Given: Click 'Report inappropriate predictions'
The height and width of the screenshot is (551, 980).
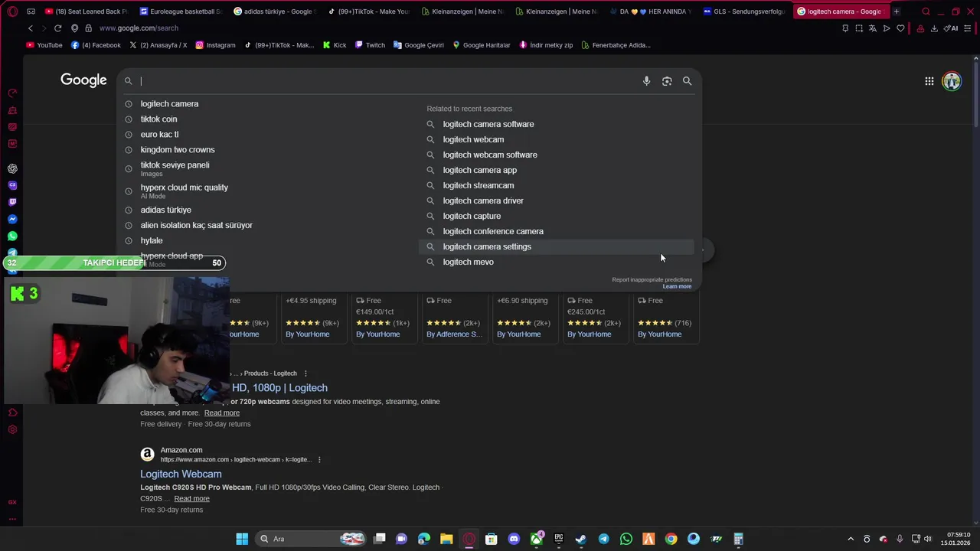Looking at the screenshot, I should point(652,279).
